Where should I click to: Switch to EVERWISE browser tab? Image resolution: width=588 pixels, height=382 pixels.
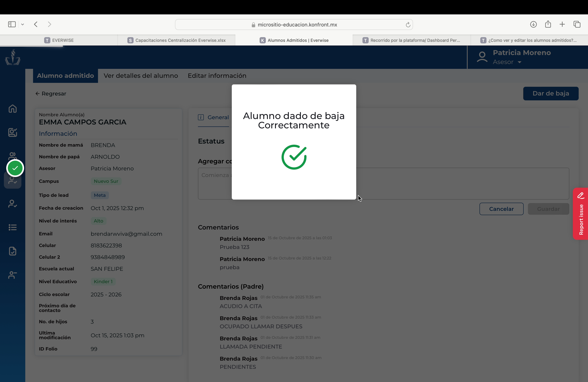[59, 40]
